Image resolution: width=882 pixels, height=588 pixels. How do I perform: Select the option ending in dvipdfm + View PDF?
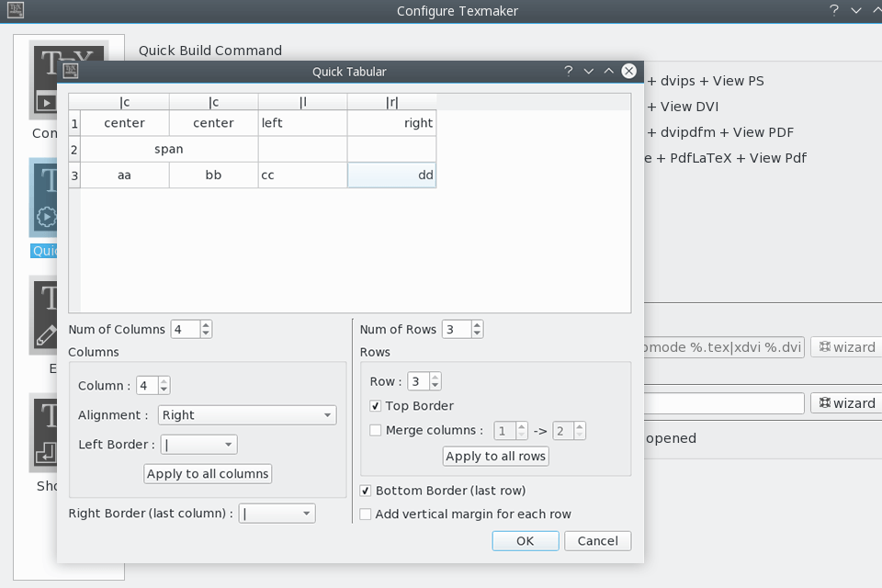[x=720, y=133]
